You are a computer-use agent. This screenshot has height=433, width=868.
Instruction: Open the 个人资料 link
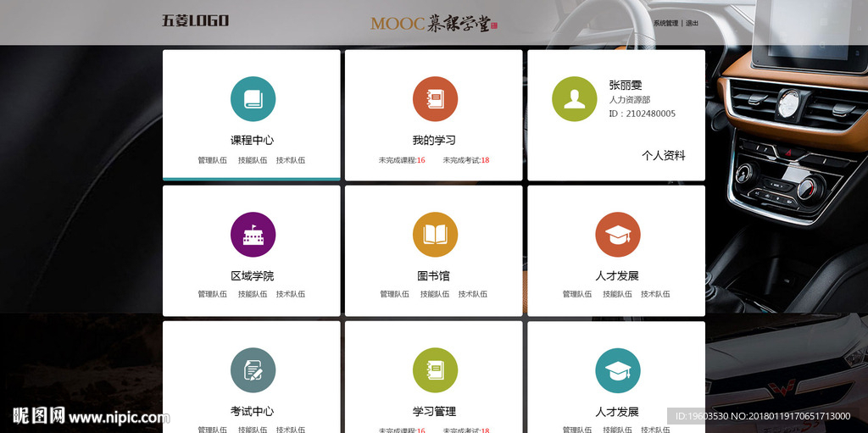(663, 156)
